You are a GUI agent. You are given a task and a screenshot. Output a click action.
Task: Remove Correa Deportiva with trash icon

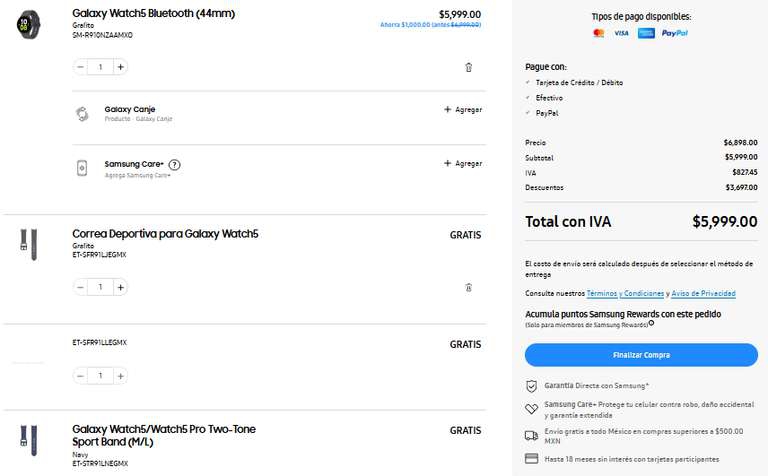point(468,287)
